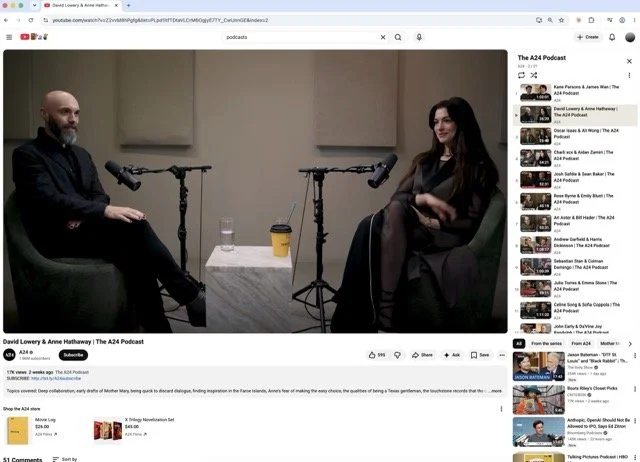640x462 pixels.
Task: Click the Ask button
Action: click(x=452, y=355)
